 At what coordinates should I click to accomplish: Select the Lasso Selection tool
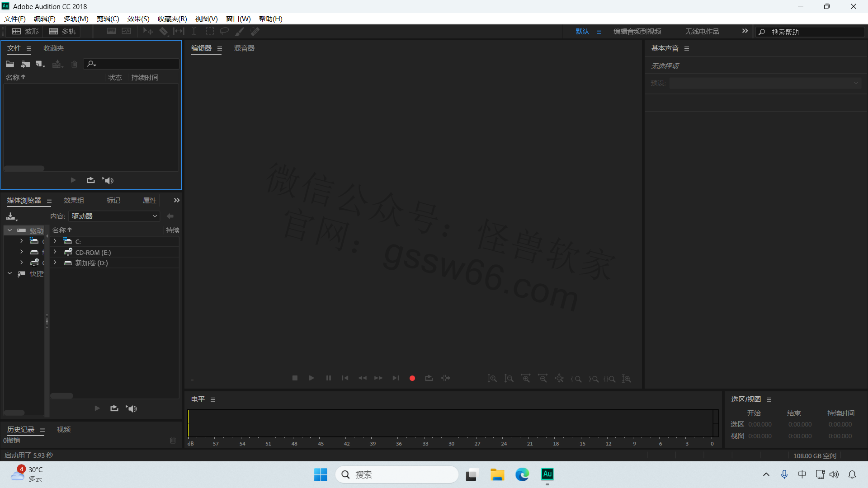224,31
